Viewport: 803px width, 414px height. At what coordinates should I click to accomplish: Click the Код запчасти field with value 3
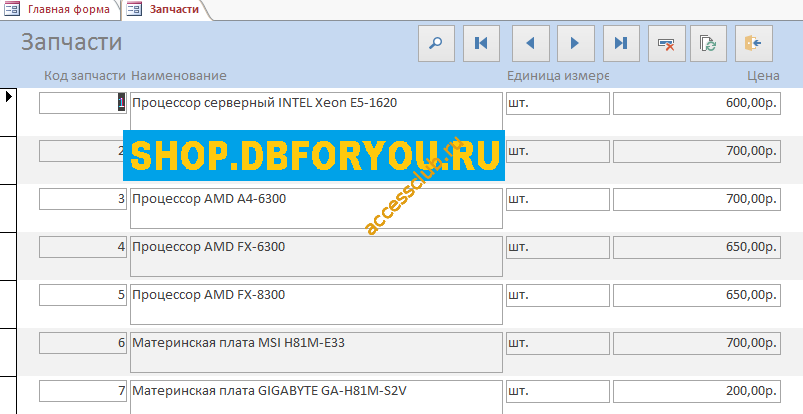[83, 199]
